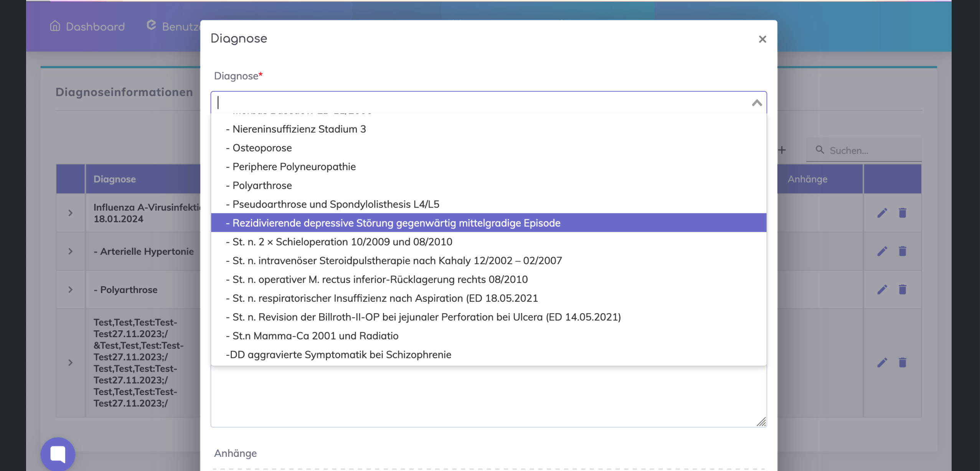Delete the Arterielle Hypertonie row

902,251
